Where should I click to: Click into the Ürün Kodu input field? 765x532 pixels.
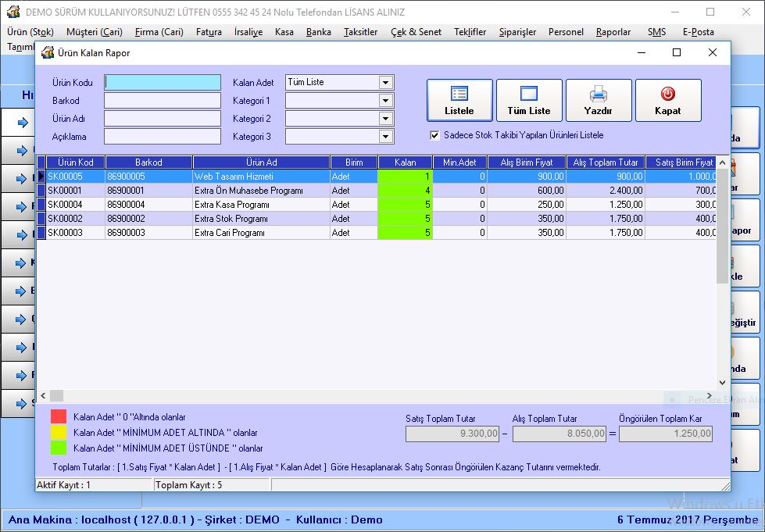tap(163, 83)
